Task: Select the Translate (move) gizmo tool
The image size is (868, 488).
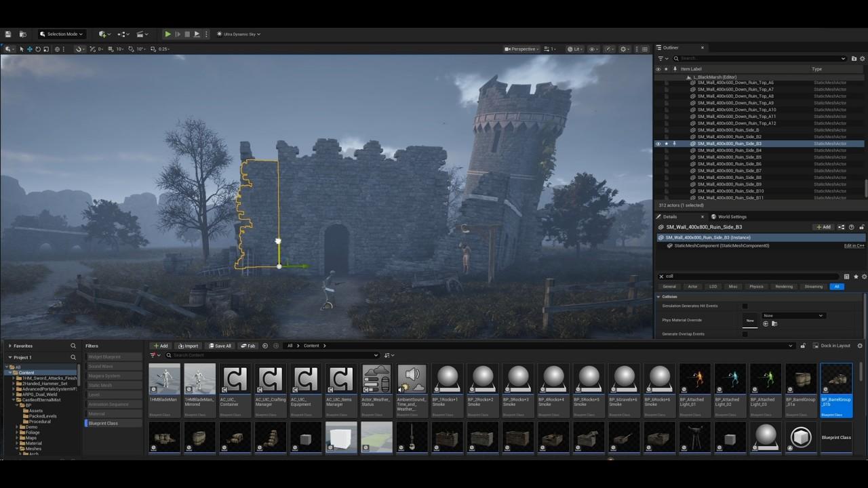Action: tap(30, 49)
